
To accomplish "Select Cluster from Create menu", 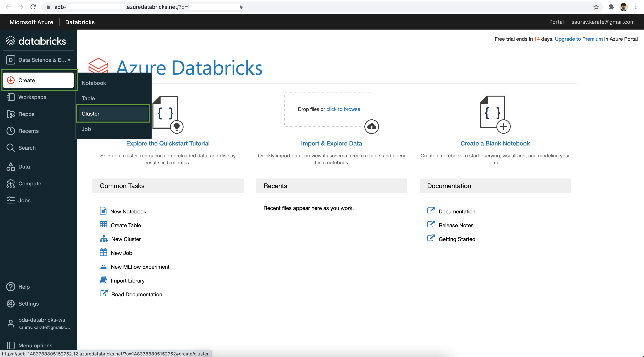I will [114, 114].
